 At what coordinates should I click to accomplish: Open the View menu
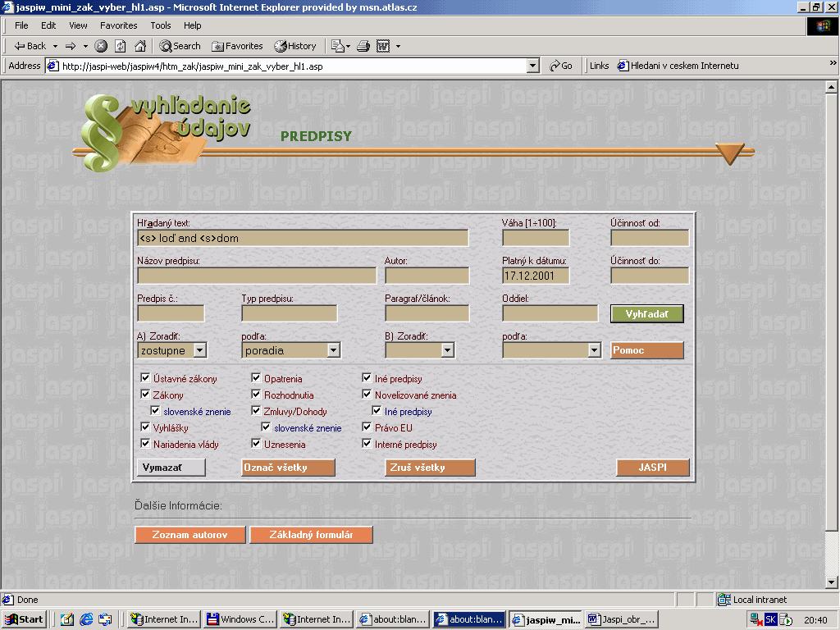pos(78,25)
